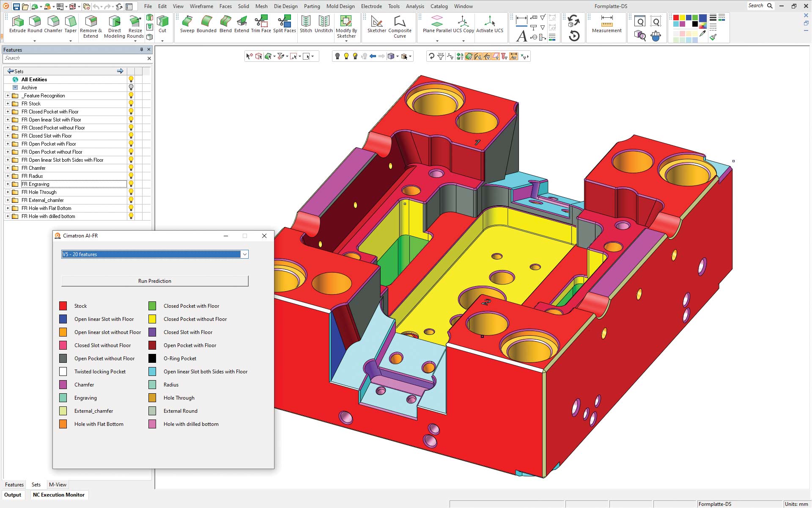Open the Die Design menu
Screen dimensions: 812x508
285,6
